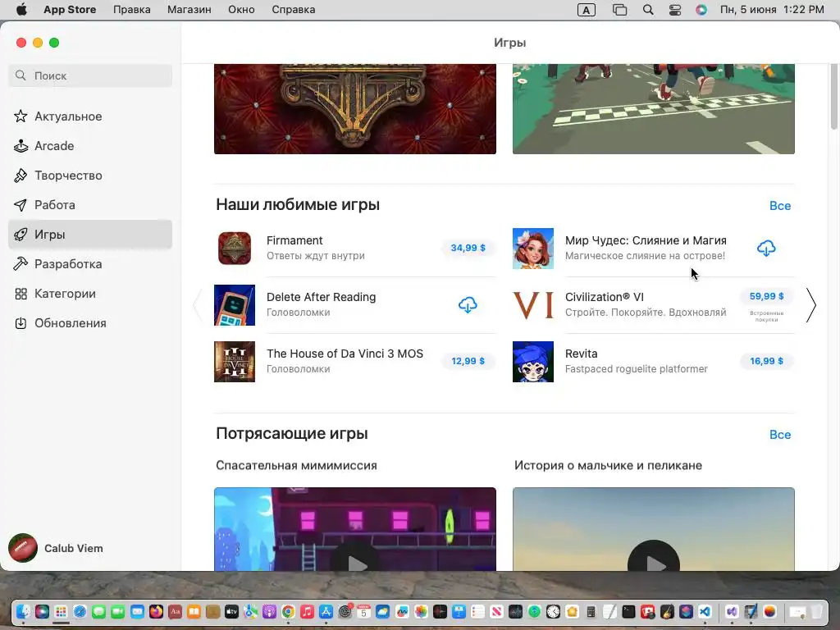Open the Справка menu
Image resolution: width=840 pixels, height=630 pixels.
pos(293,10)
